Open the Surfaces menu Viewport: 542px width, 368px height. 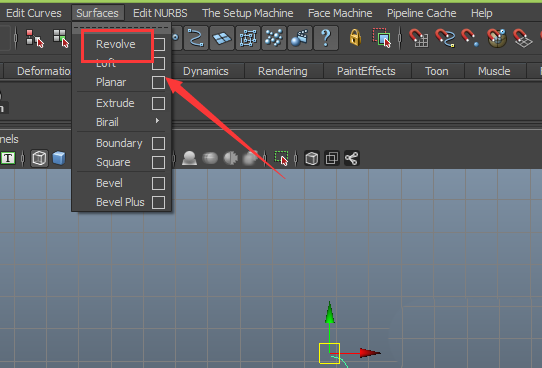coord(97,13)
